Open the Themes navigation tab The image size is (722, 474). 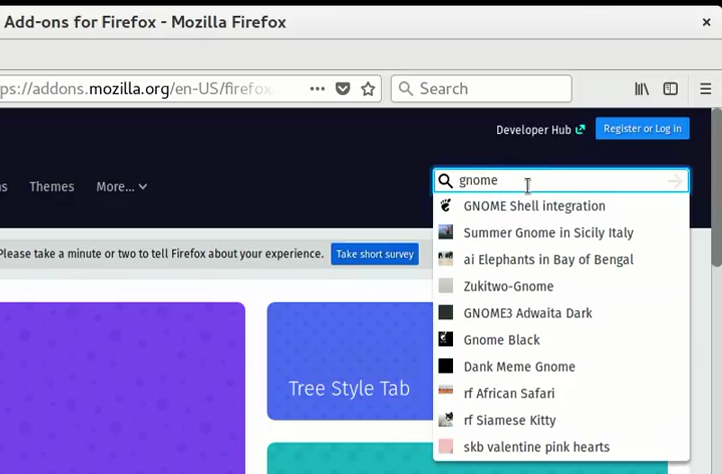[52, 187]
